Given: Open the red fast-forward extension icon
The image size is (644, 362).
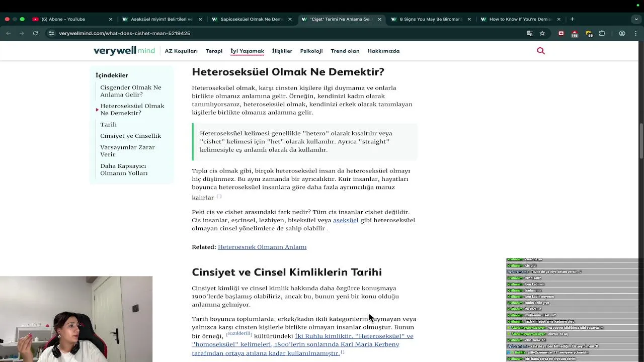Looking at the screenshot, I should point(561,33).
